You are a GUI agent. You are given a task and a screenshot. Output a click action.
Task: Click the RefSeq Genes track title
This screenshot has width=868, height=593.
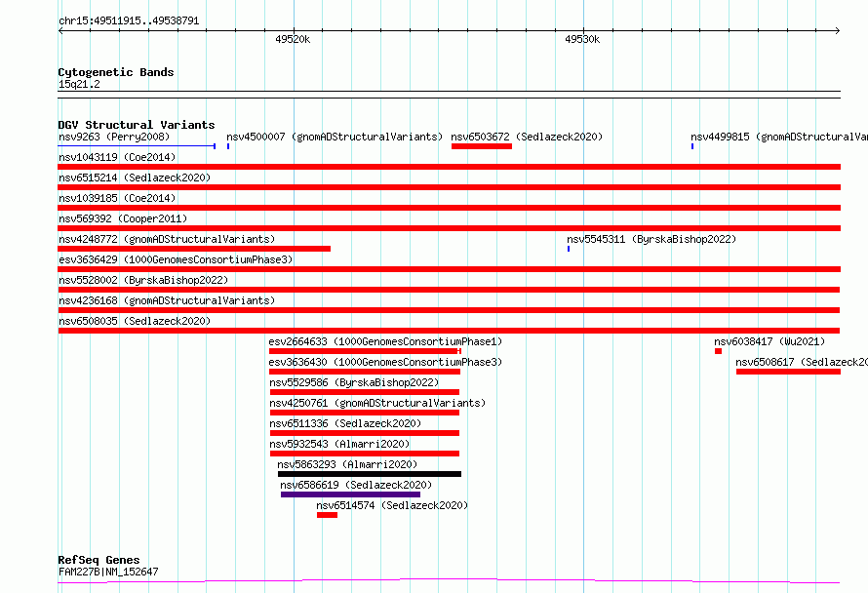pyautogui.click(x=99, y=561)
